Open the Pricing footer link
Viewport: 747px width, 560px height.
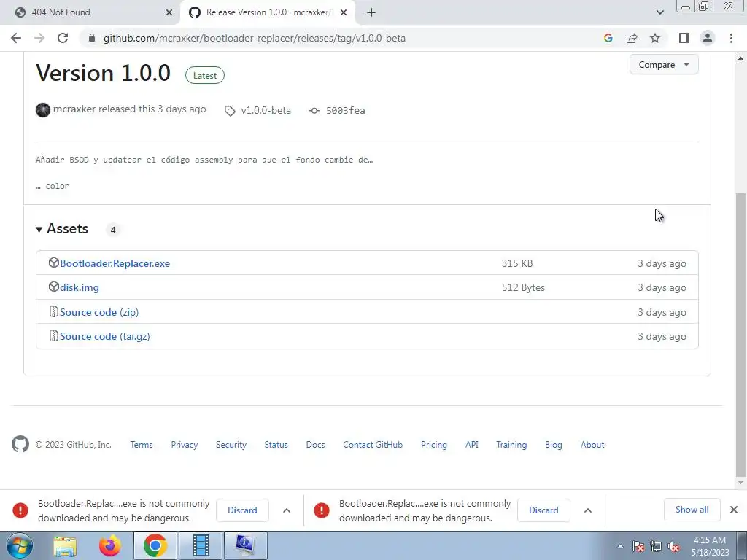434,445
